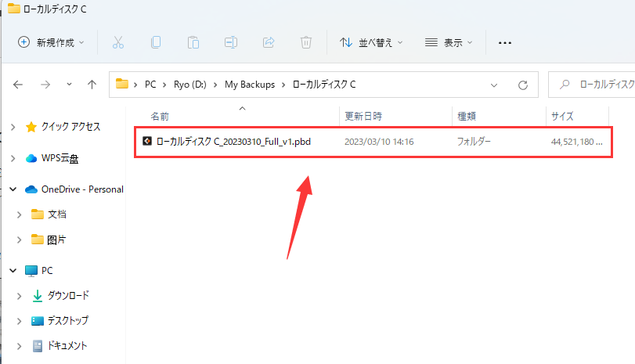This screenshot has width=635, height=364.
Task: Expand the クイック アクセス tree node
Action: [13, 127]
